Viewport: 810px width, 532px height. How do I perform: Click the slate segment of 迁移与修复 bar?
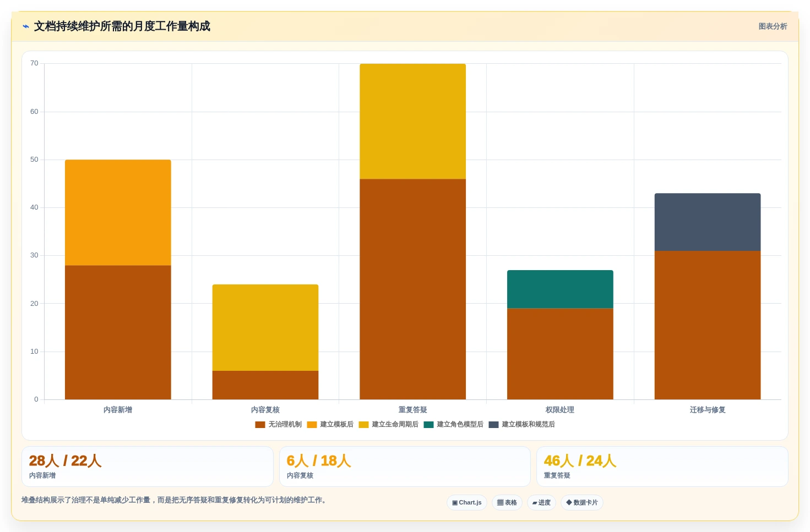click(x=708, y=222)
